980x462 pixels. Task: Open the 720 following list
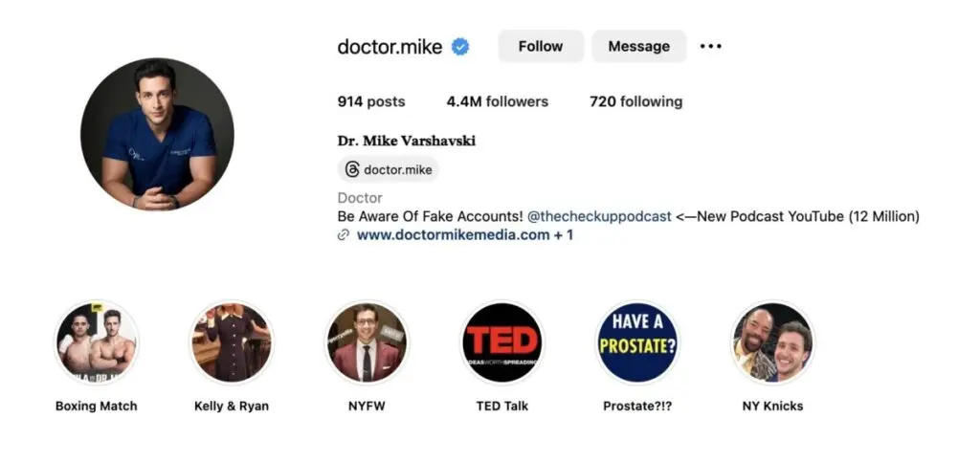(x=636, y=101)
